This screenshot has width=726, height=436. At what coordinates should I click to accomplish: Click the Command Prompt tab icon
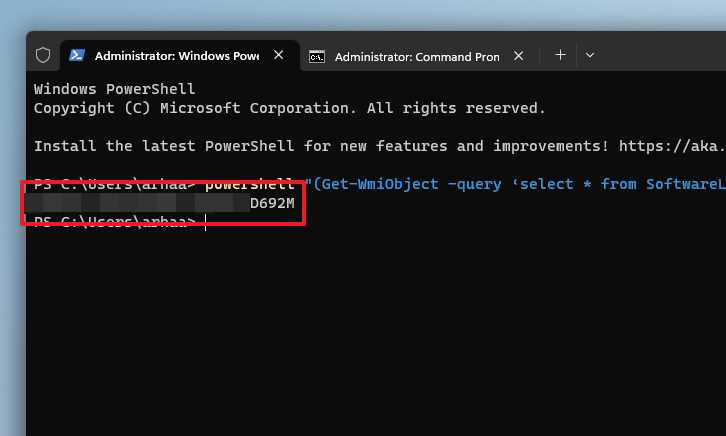[317, 56]
